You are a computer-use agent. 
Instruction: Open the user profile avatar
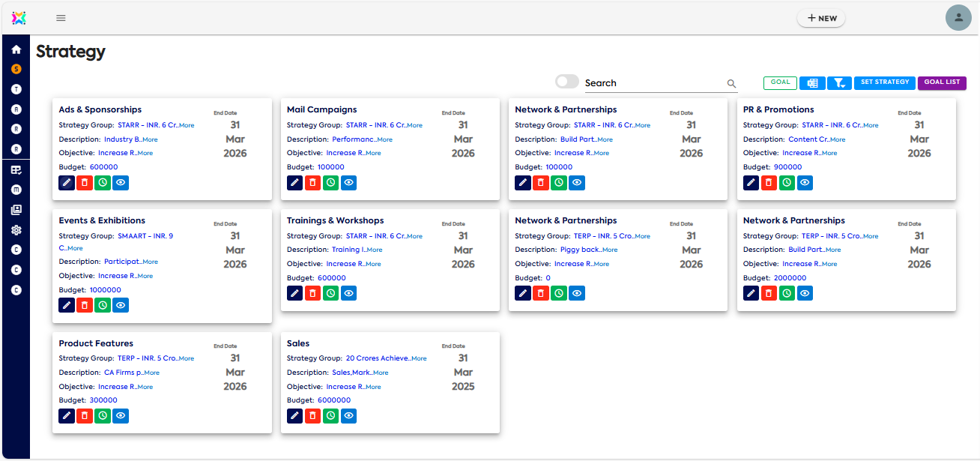pos(958,18)
